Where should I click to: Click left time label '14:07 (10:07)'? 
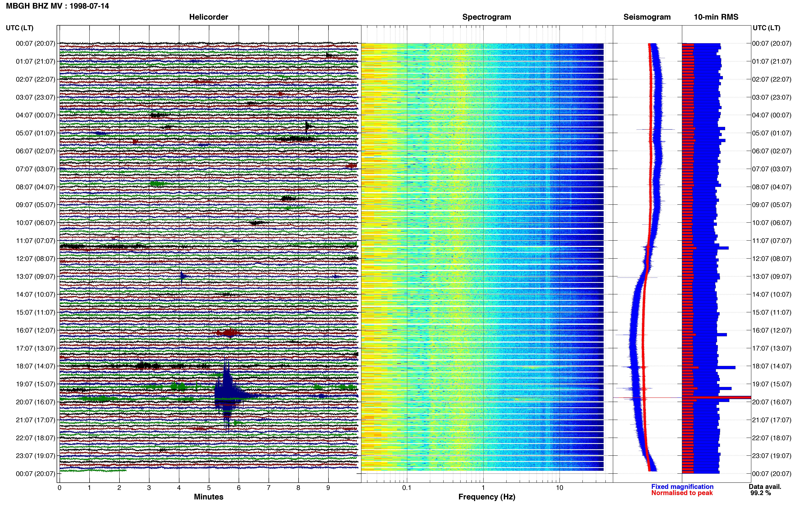[35, 294]
